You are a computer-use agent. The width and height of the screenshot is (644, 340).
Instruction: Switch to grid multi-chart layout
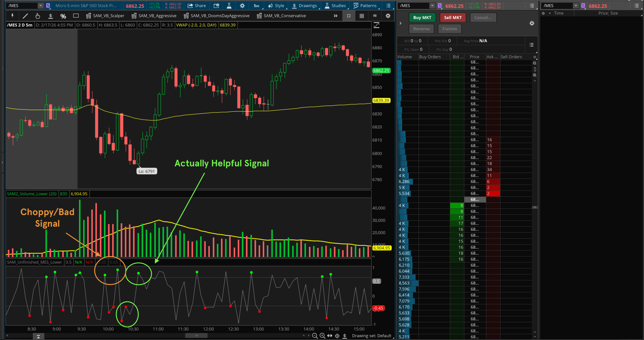tap(362, 16)
